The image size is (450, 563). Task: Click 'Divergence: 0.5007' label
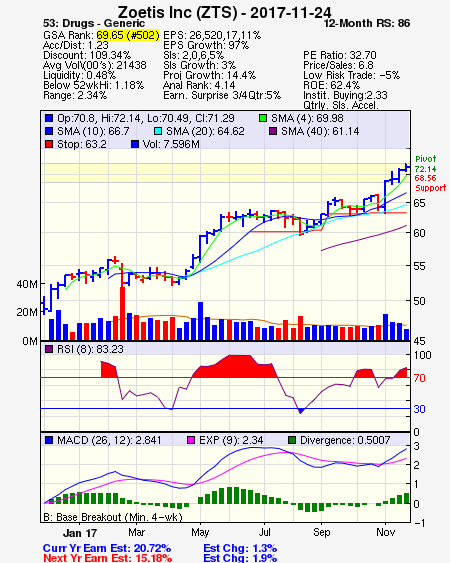tap(345, 440)
